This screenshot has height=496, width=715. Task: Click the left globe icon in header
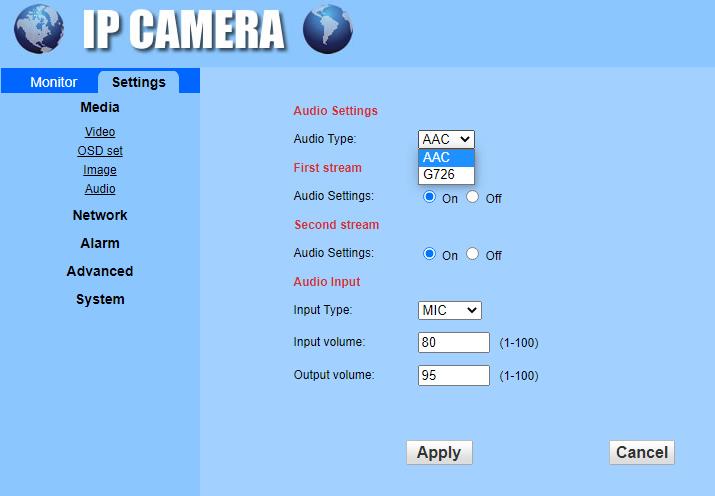coord(39,29)
